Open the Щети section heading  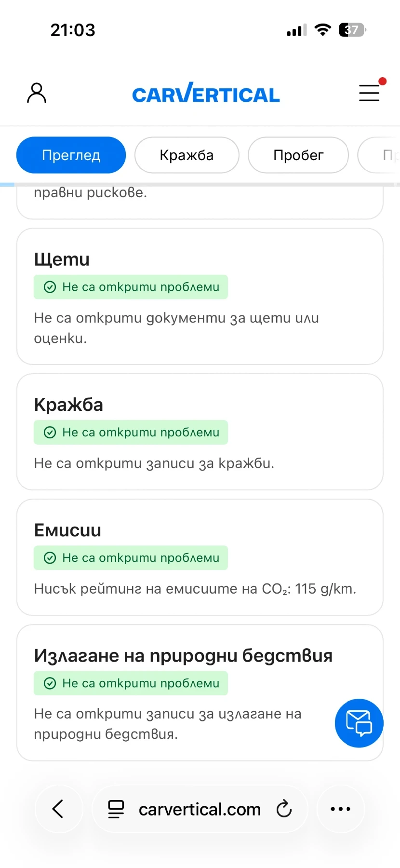[62, 259]
